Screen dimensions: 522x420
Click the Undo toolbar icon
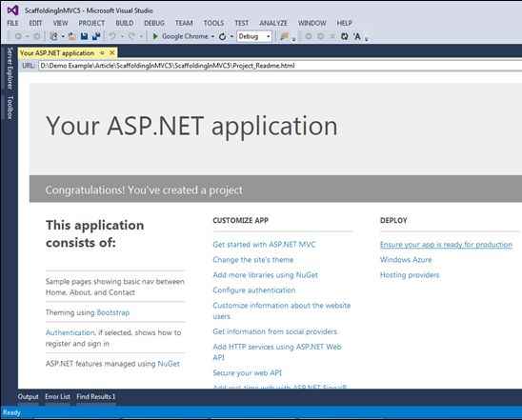[x=113, y=36]
